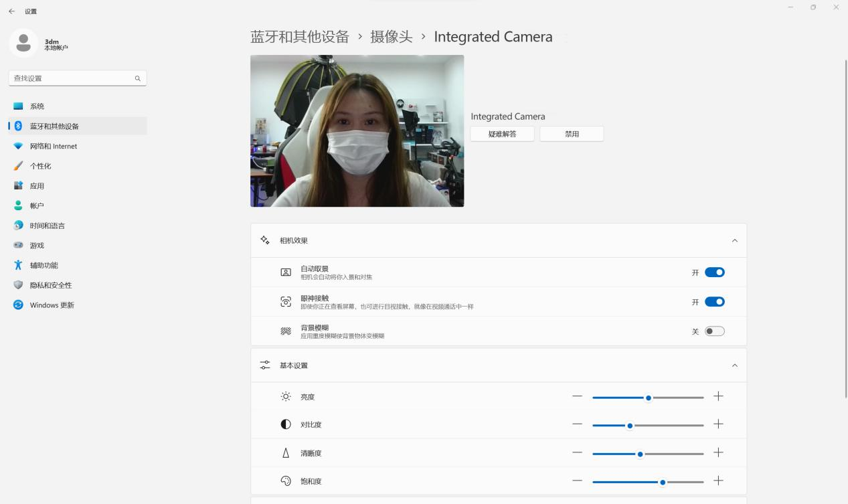Increase saturation with the plus icon
Viewport: 848px width, 504px height.
point(718,481)
